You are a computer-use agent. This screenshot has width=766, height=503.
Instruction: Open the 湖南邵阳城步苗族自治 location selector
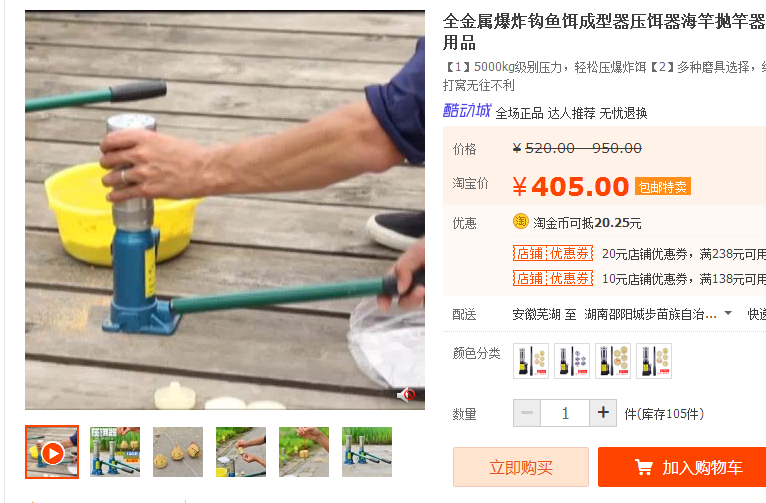(x=650, y=314)
